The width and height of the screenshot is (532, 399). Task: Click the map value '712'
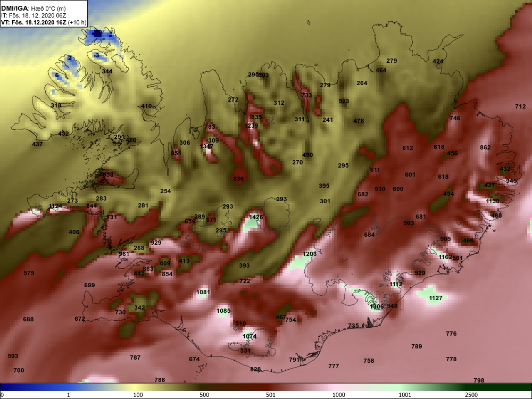[520, 106]
